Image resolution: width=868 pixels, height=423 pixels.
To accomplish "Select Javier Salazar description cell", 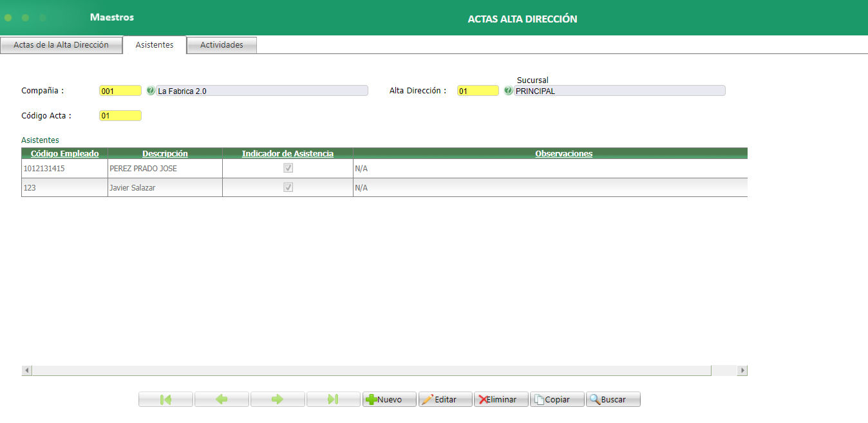I will [x=165, y=187].
